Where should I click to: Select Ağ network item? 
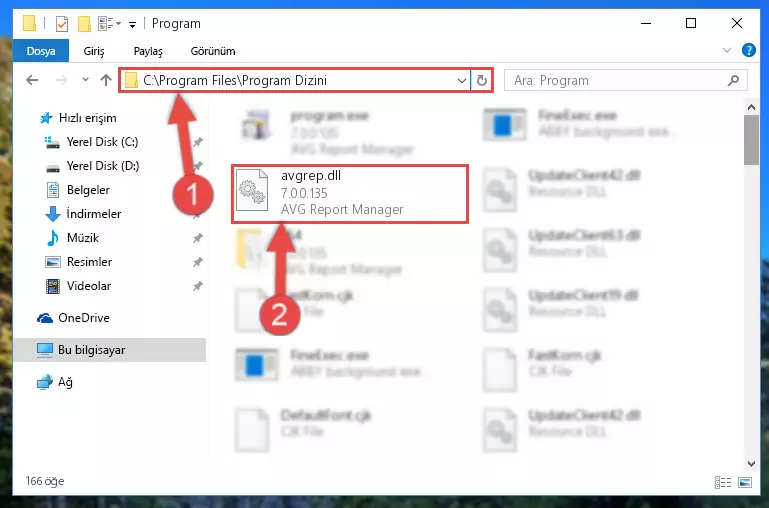click(x=65, y=382)
